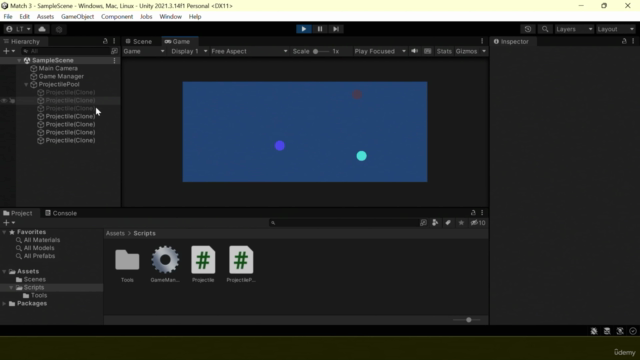
Task: Open the Gizmos dropdown arrow
Action: tap(484, 51)
